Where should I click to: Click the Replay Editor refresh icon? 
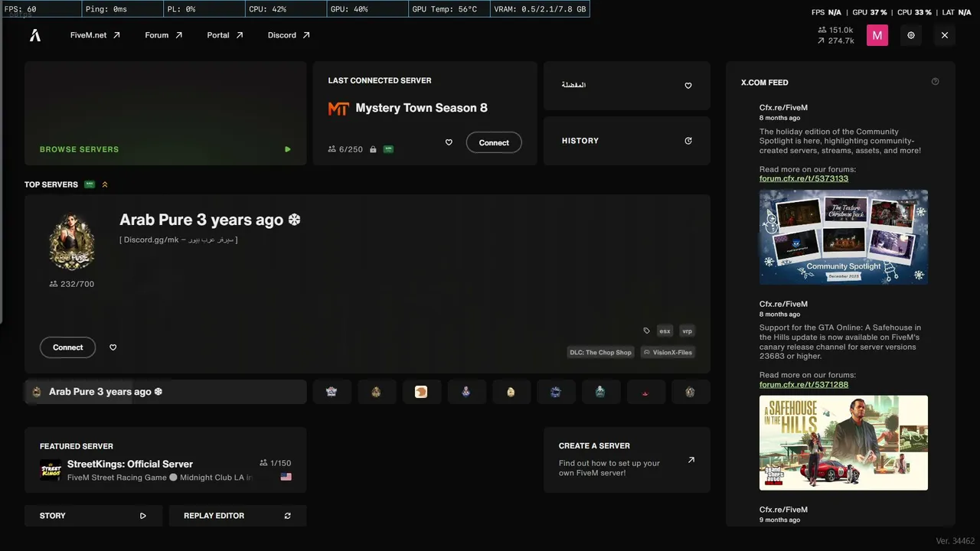288,516
